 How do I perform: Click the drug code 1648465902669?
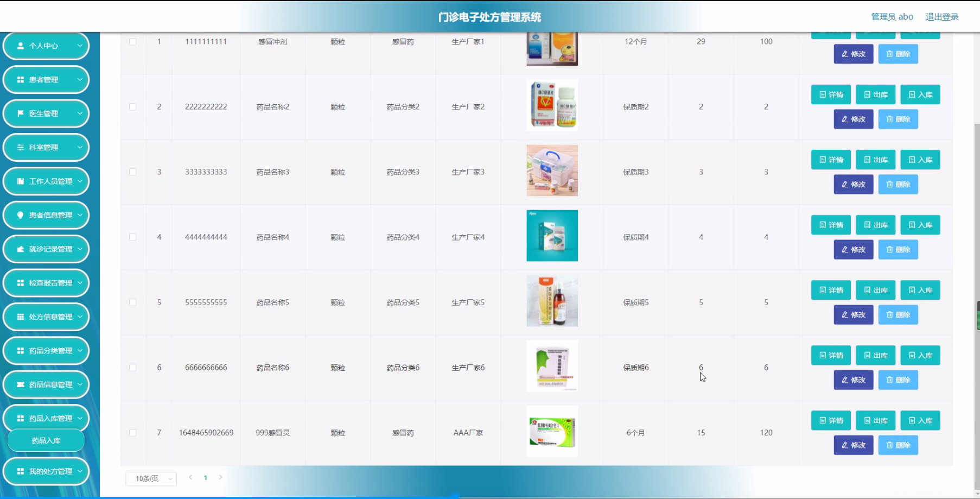[x=206, y=433]
